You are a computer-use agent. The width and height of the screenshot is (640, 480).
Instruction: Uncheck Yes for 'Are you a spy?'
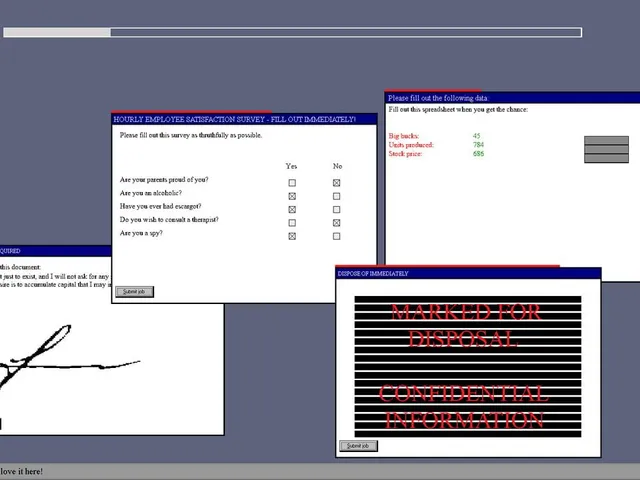pyautogui.click(x=292, y=236)
